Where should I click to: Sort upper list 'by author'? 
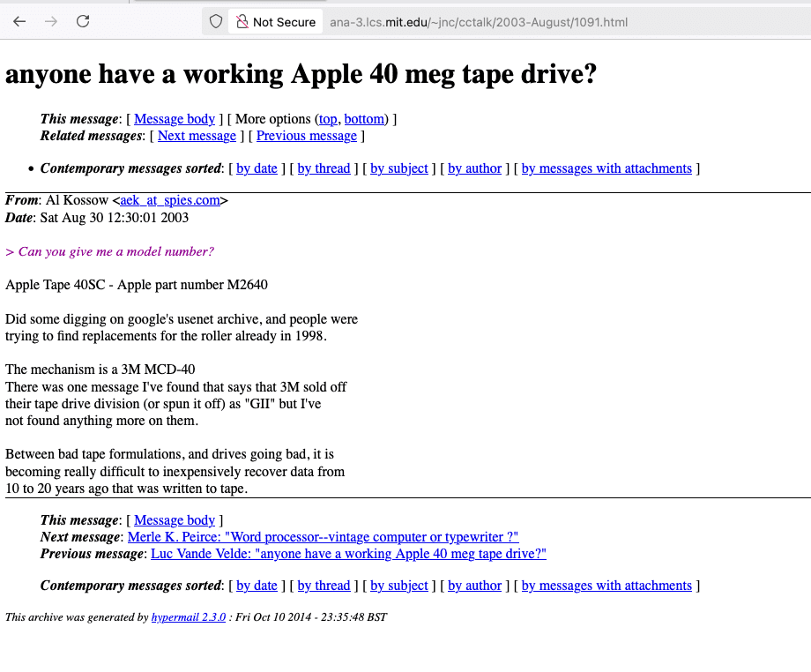click(x=474, y=168)
